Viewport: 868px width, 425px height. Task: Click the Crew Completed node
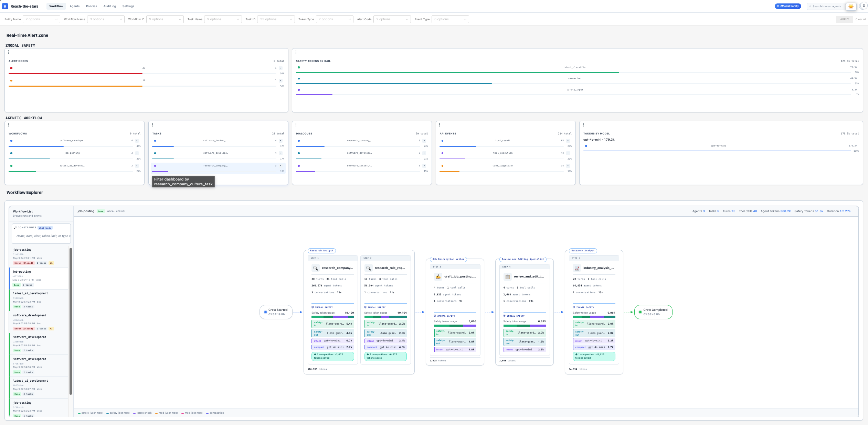coord(653,312)
